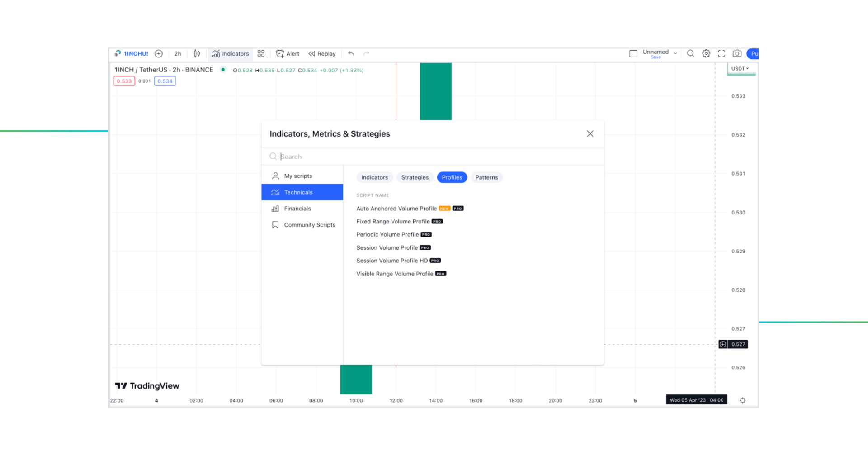Enter fullscreen mode

tap(722, 53)
